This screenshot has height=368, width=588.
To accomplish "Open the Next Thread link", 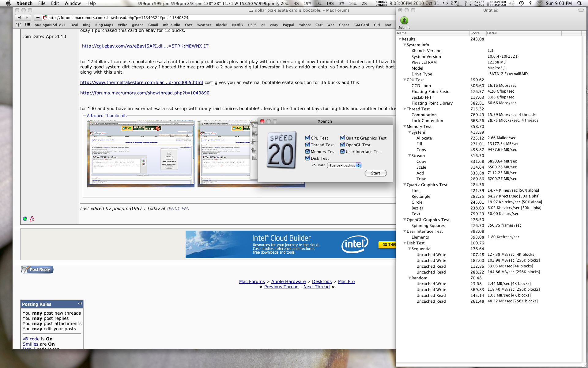I will click(316, 286).
